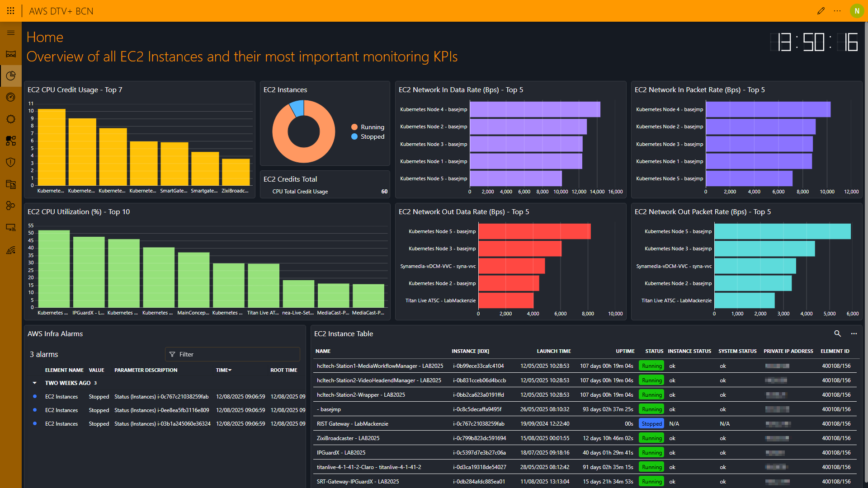Open the hexagons cluster sidebar icon
The image size is (868, 488).
(11, 206)
